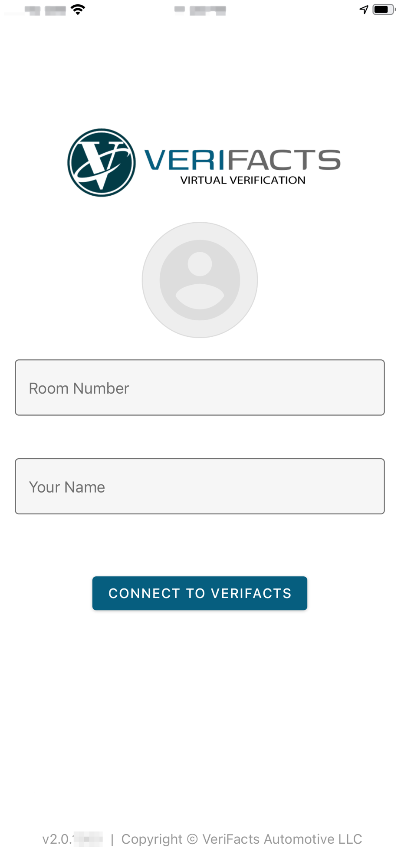Tap the Virtual Verification tagline

point(243,180)
